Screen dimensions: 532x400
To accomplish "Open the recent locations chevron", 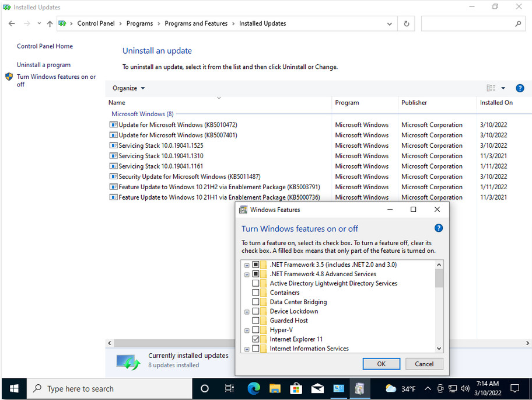I will click(x=39, y=23).
